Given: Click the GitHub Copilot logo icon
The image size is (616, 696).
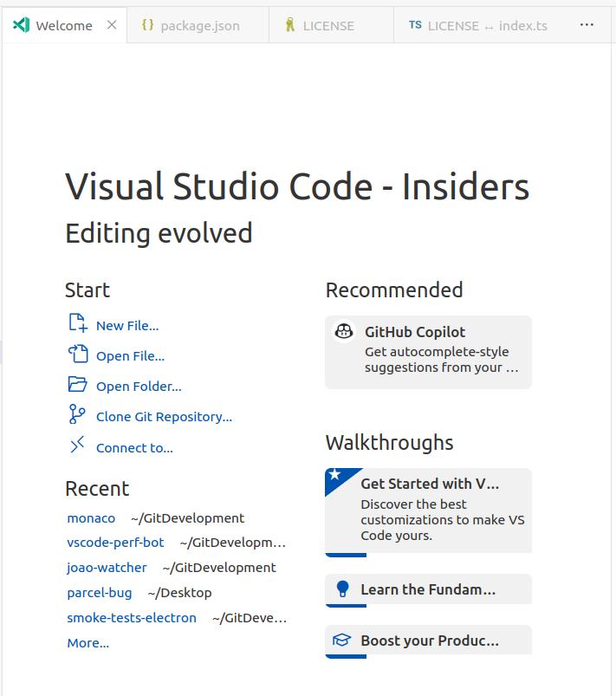Looking at the screenshot, I should tap(344, 331).
